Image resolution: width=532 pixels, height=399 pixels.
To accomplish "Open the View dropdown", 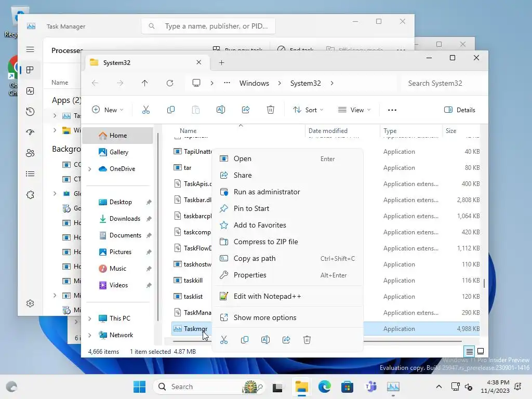I will (x=354, y=110).
